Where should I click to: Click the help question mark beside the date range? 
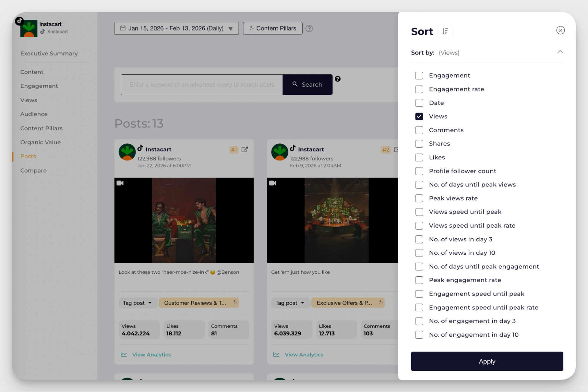[x=309, y=29]
